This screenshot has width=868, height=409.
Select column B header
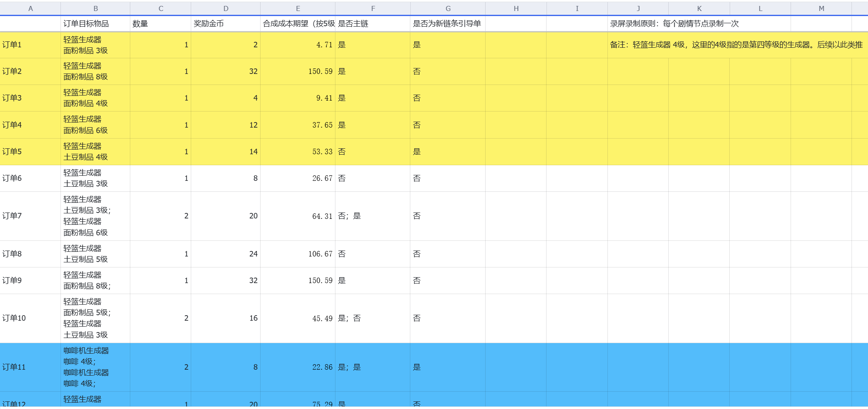tap(96, 8)
